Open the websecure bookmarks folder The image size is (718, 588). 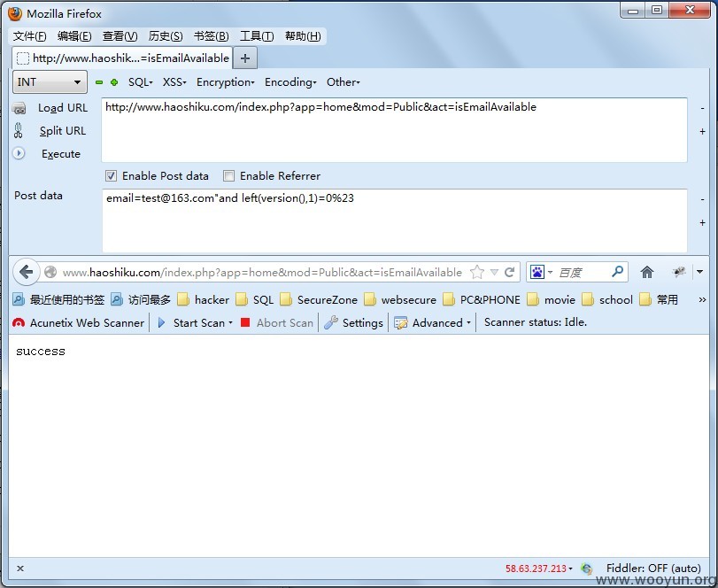click(x=400, y=299)
